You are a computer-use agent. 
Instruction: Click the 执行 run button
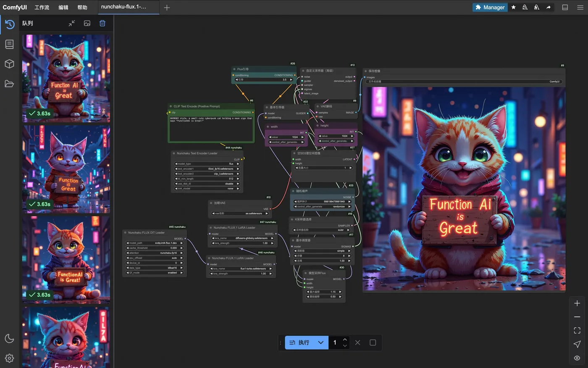pyautogui.click(x=300, y=342)
